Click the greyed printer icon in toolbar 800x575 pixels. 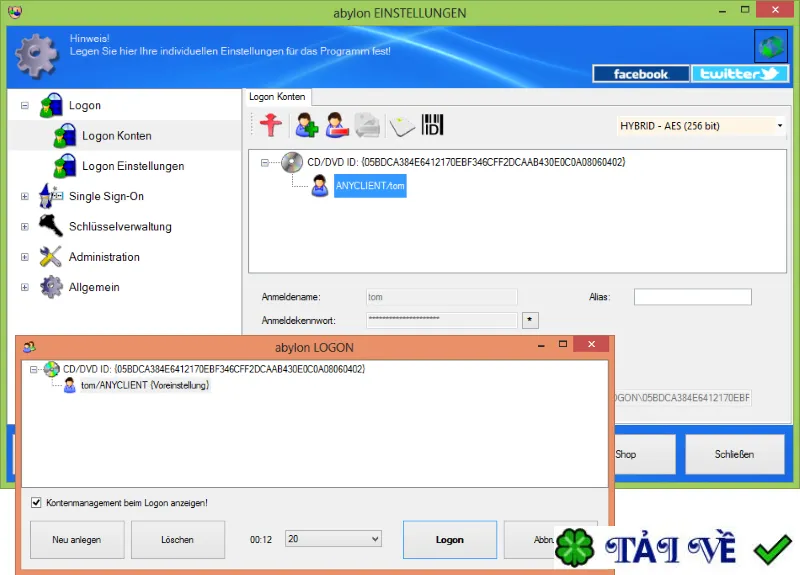click(367, 125)
